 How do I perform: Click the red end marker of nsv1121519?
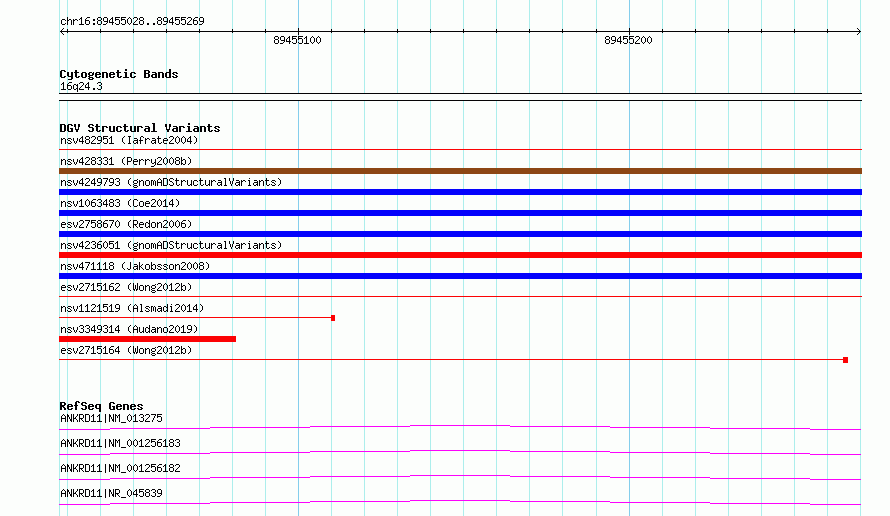coord(333,318)
